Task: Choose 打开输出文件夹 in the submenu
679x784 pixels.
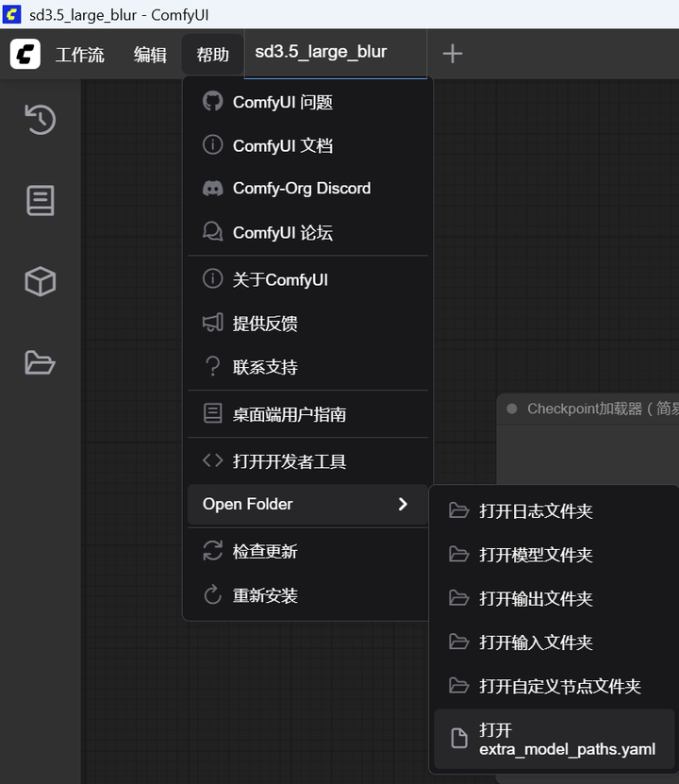Action: [x=555, y=598]
